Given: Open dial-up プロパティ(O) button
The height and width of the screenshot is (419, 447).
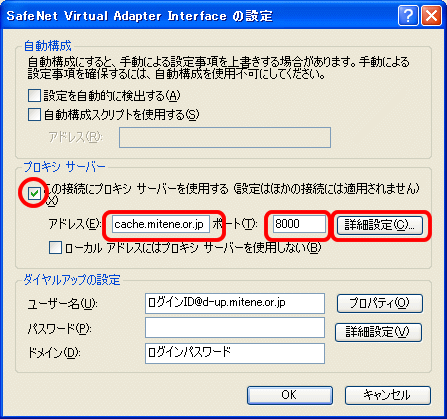Looking at the screenshot, I should [x=380, y=303].
